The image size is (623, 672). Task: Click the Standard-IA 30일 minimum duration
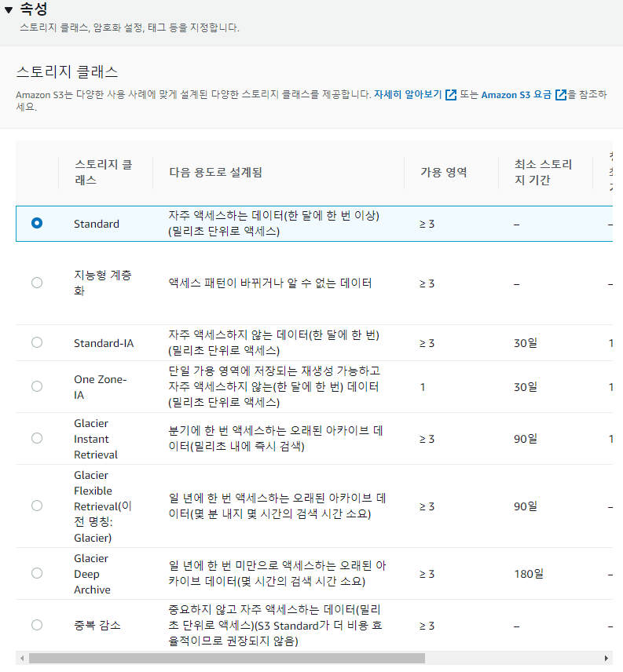526,343
